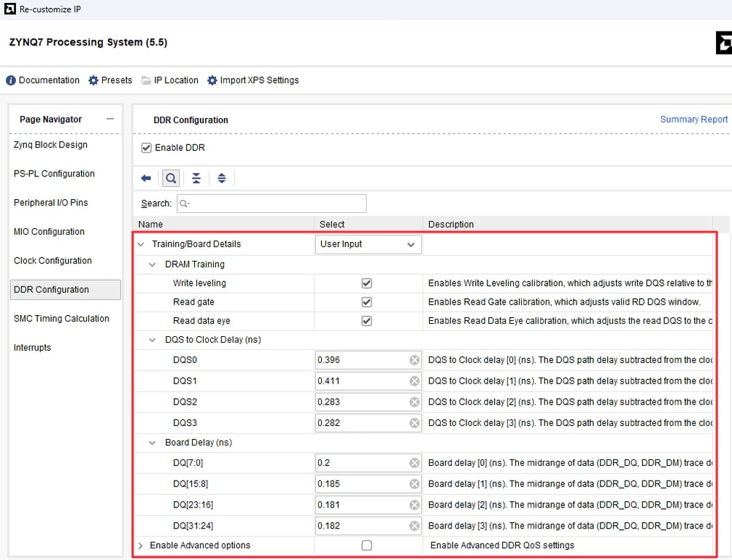Disable the Write leveling checkbox
This screenshot has width=732, height=560.
click(x=366, y=283)
